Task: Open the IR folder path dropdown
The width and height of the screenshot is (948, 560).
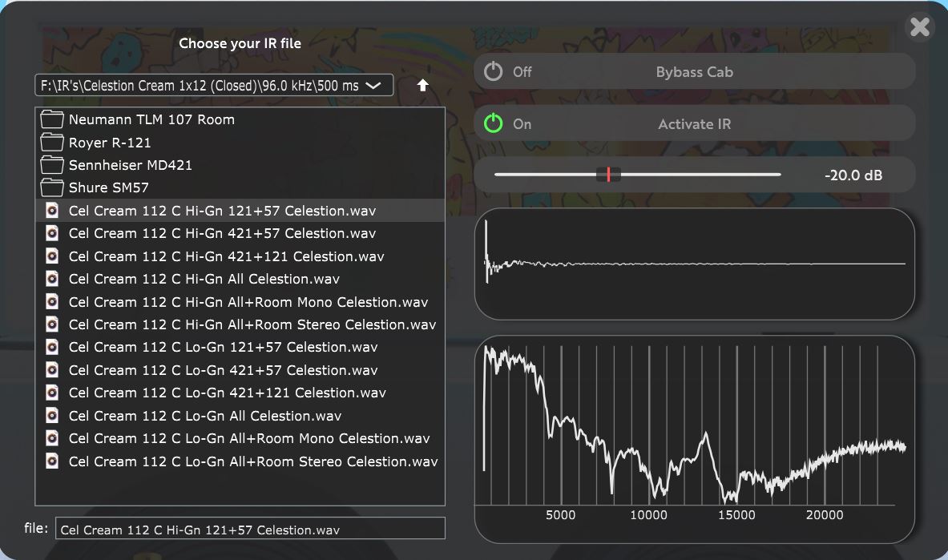Action: click(214, 85)
